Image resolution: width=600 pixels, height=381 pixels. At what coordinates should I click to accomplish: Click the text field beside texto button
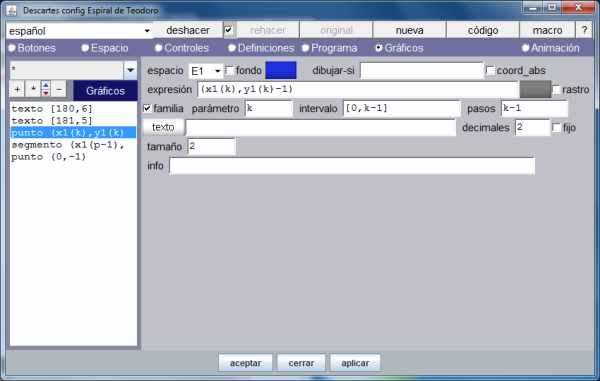[x=320, y=127]
